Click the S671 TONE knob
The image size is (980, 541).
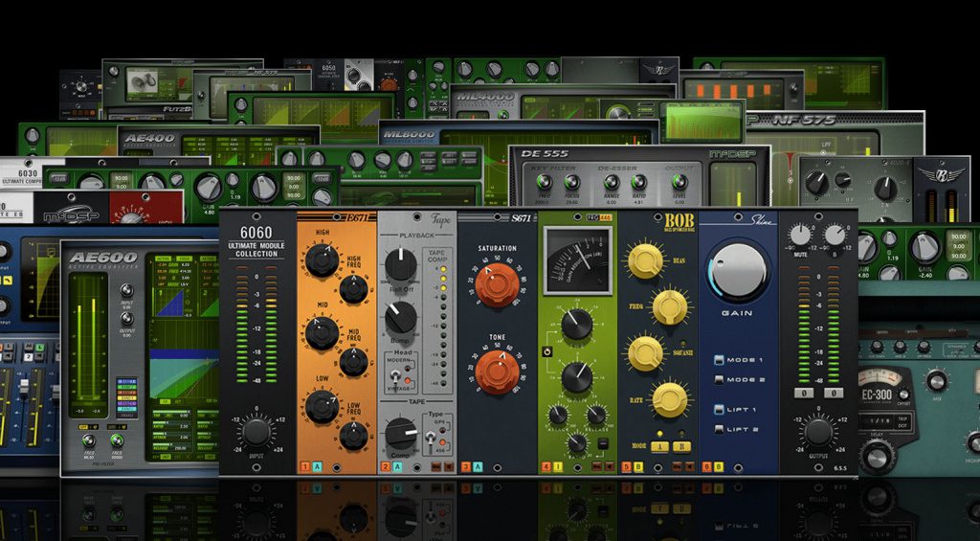click(498, 372)
